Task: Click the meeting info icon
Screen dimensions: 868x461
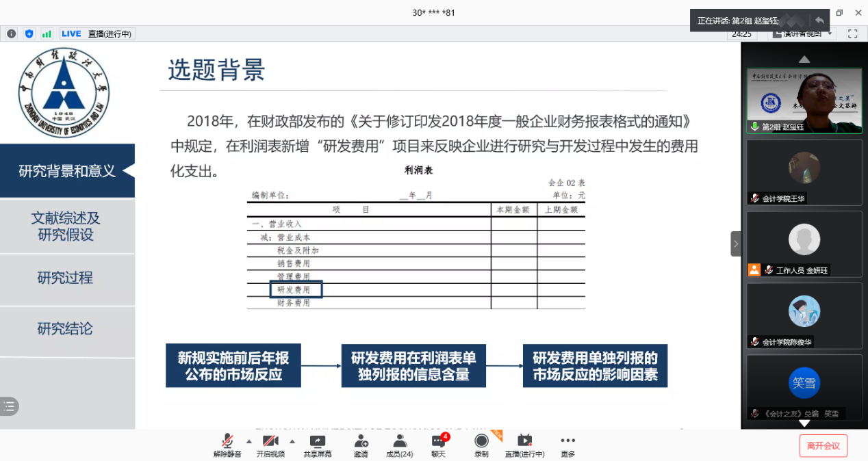Action: coord(12,34)
